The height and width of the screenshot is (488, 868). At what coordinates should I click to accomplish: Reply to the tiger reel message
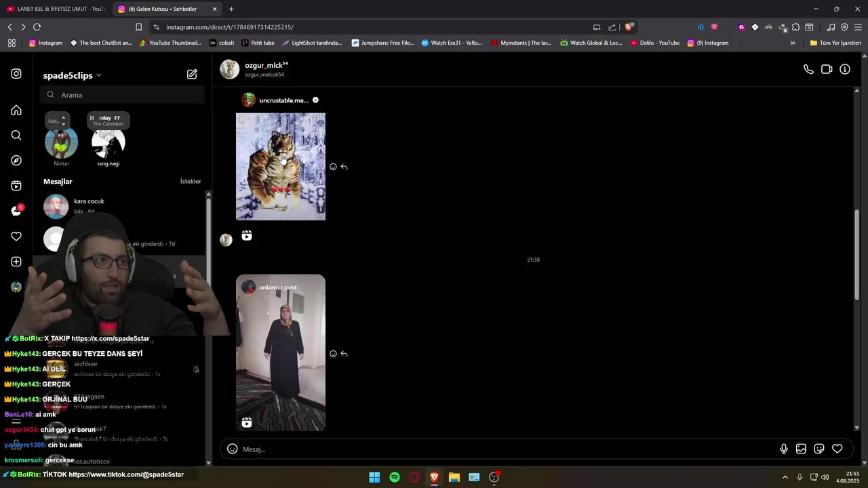tap(344, 167)
